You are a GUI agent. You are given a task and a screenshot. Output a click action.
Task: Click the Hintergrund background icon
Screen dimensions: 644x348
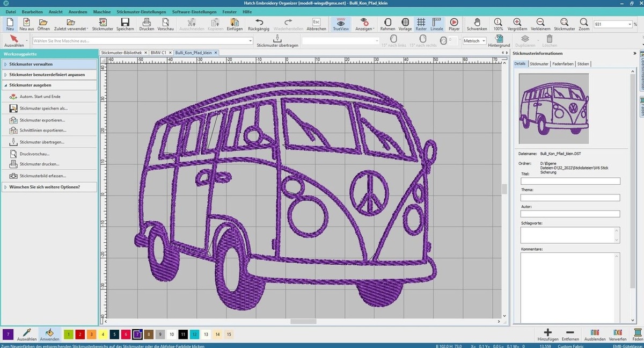[499, 41]
